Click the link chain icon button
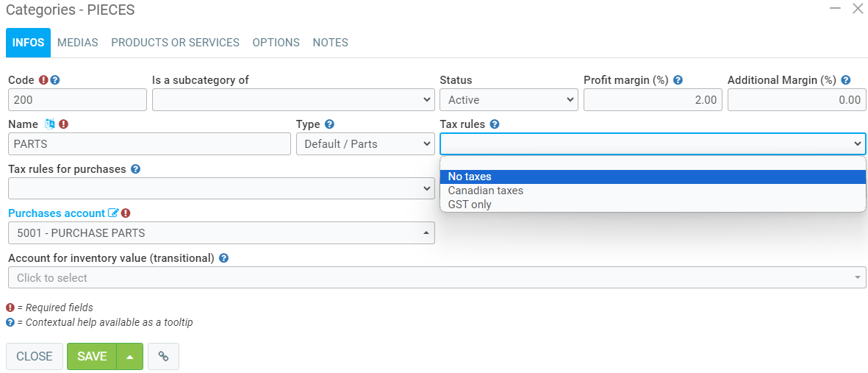868x373 pixels. pos(163,356)
